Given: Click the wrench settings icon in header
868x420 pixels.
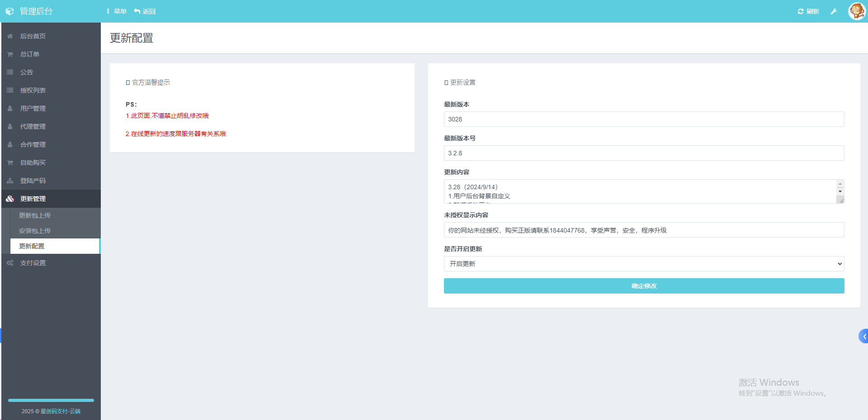Looking at the screenshot, I should pos(834,11).
